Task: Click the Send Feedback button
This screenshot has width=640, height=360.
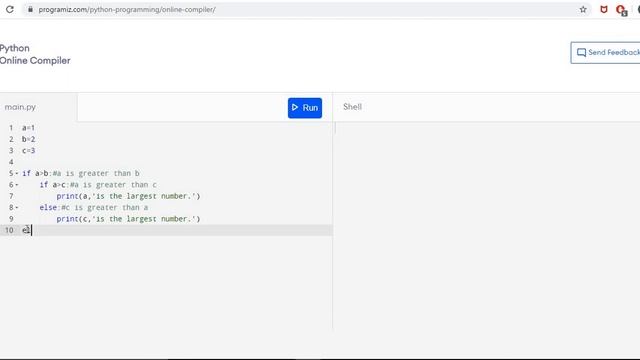Action: click(605, 53)
